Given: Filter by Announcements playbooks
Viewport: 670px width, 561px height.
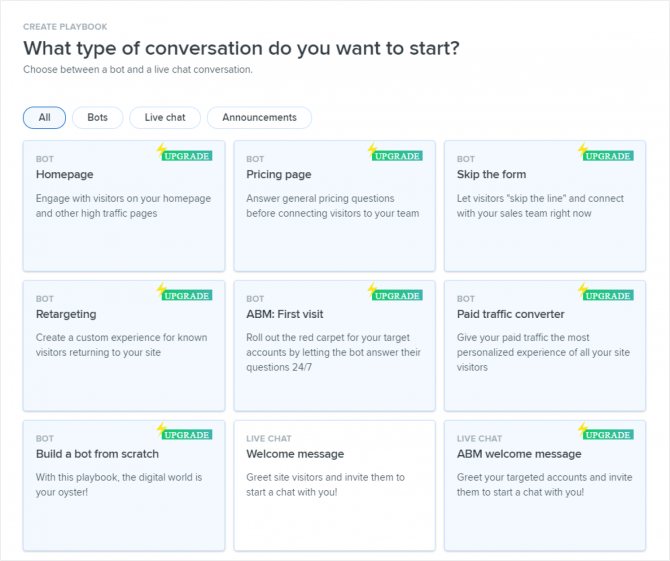Looking at the screenshot, I should coord(259,118).
